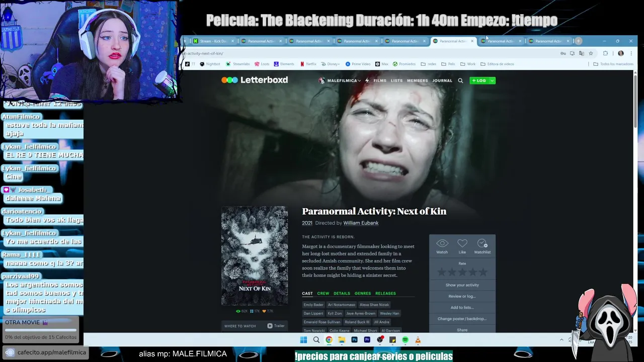Rate the film five stars
Screen dimensions: 644x362
click(x=483, y=272)
